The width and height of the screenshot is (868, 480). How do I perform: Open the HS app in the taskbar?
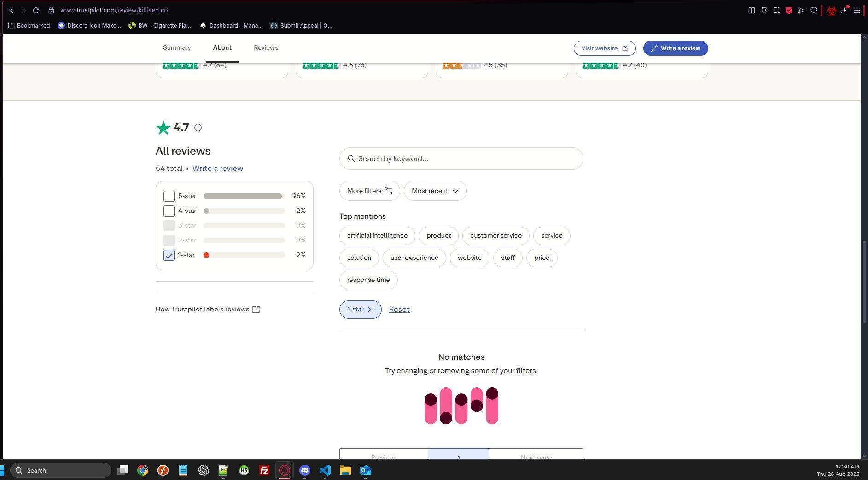[x=244, y=470]
